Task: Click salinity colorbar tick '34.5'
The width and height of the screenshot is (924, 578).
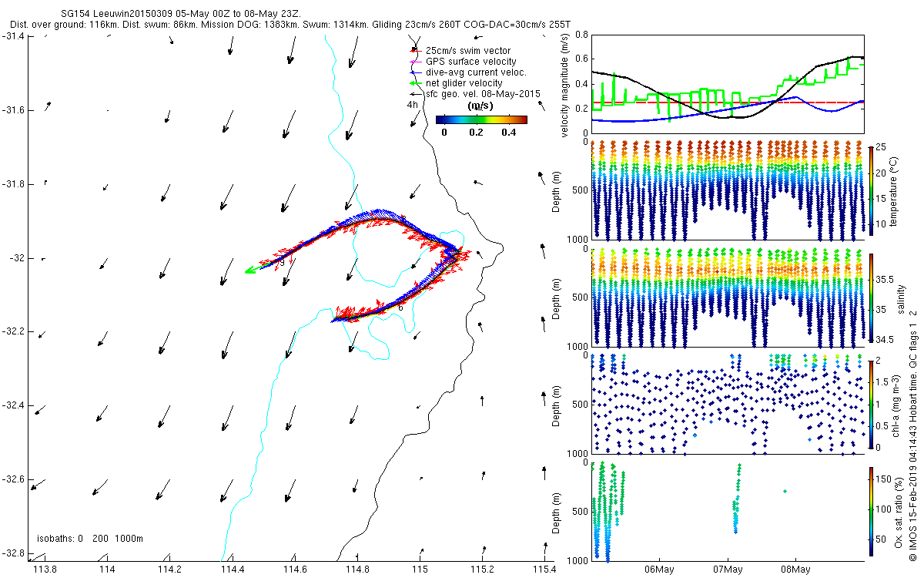Action: (885, 340)
